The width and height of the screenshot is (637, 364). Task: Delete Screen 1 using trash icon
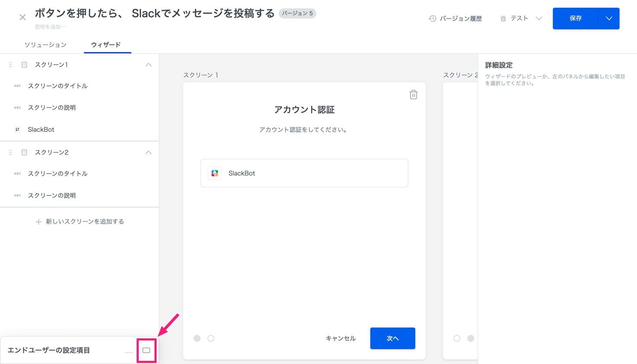tap(413, 94)
